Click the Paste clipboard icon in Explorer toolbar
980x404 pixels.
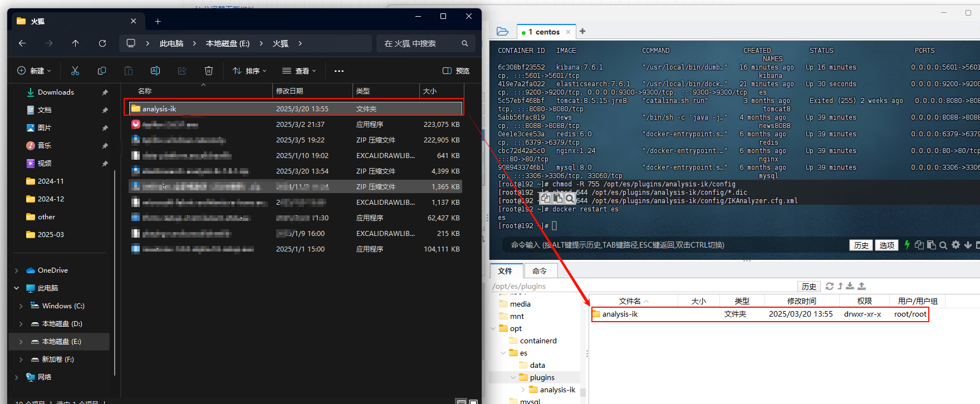[x=129, y=71]
